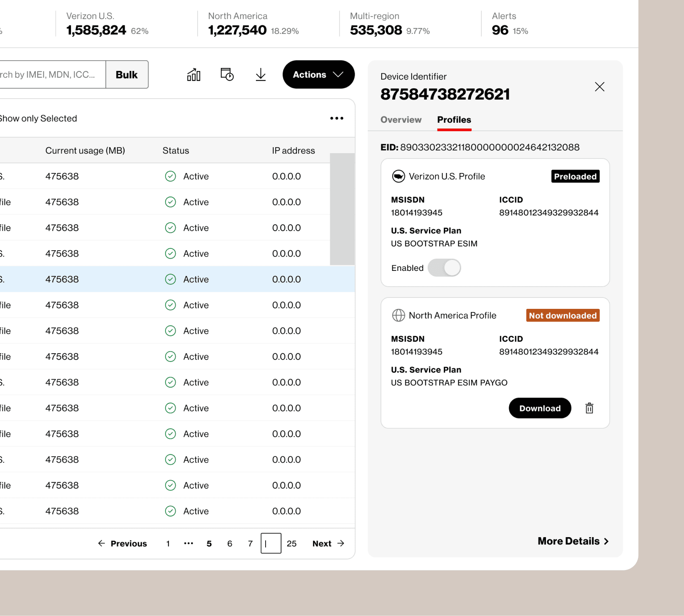Disable the Enabled toggle on Verizon U.S. Profile
684x616 pixels.
pyautogui.click(x=444, y=267)
